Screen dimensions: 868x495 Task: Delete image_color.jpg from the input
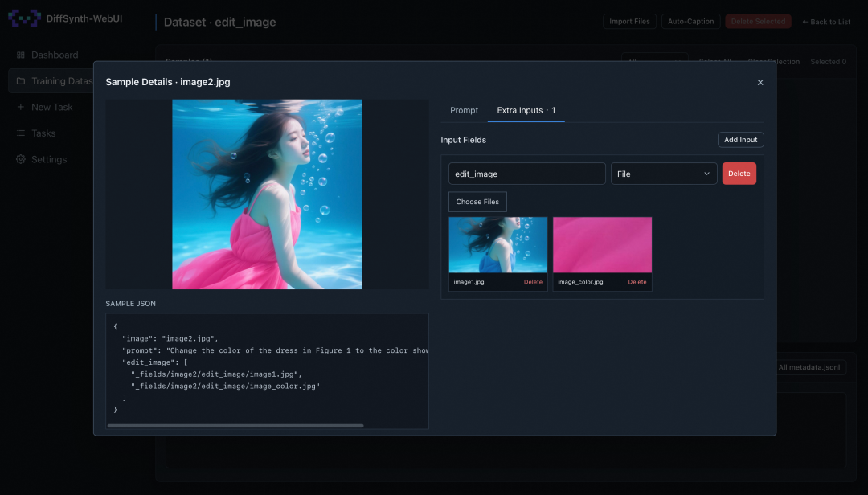point(637,282)
